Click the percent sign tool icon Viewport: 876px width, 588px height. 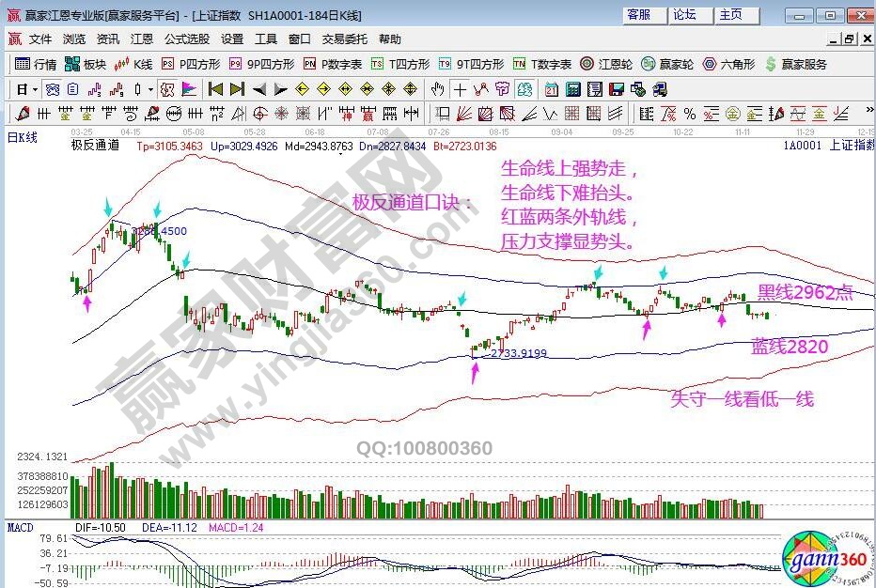pyautogui.click(x=690, y=114)
